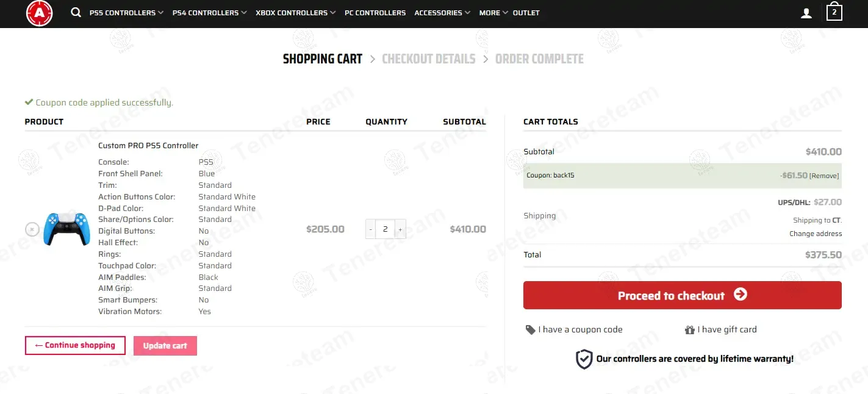
Task: Open the search magnifier icon
Action: (x=76, y=12)
